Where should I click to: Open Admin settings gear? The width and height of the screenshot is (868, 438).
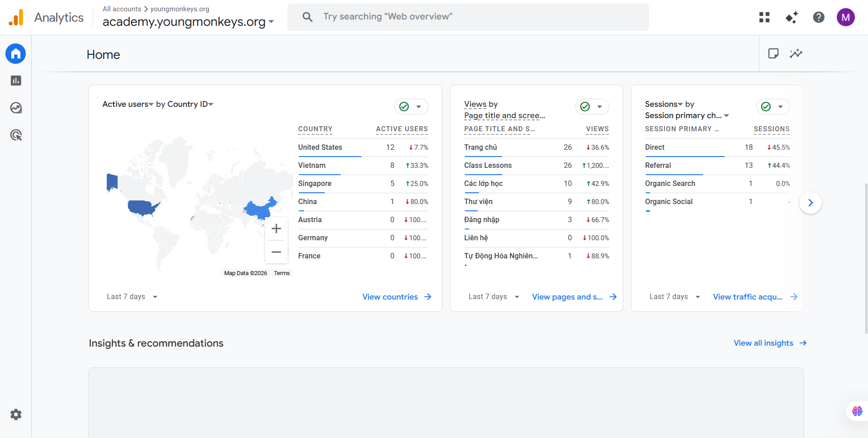coord(16,414)
